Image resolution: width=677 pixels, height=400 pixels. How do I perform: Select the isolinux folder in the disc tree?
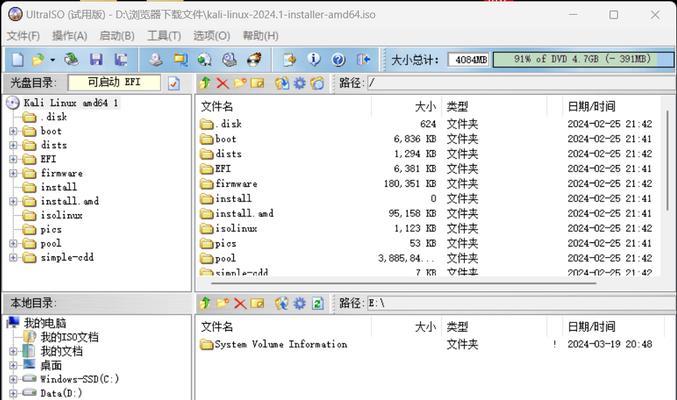(x=61, y=215)
